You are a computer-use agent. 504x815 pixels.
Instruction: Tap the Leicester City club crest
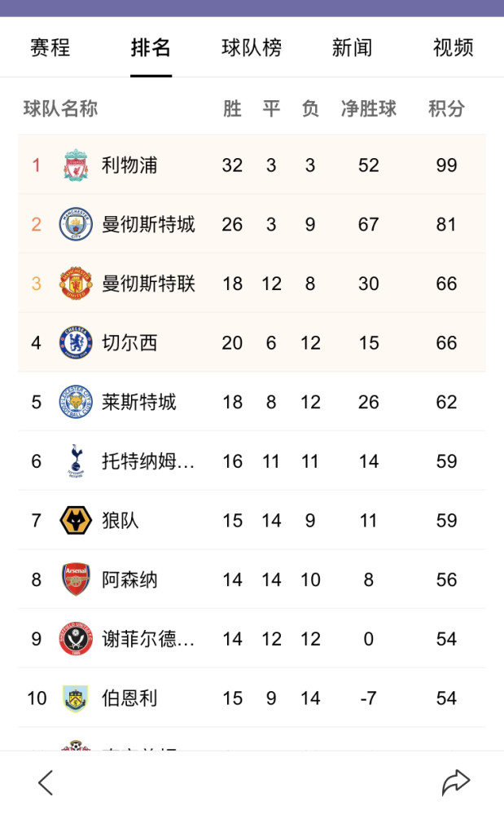(76, 402)
